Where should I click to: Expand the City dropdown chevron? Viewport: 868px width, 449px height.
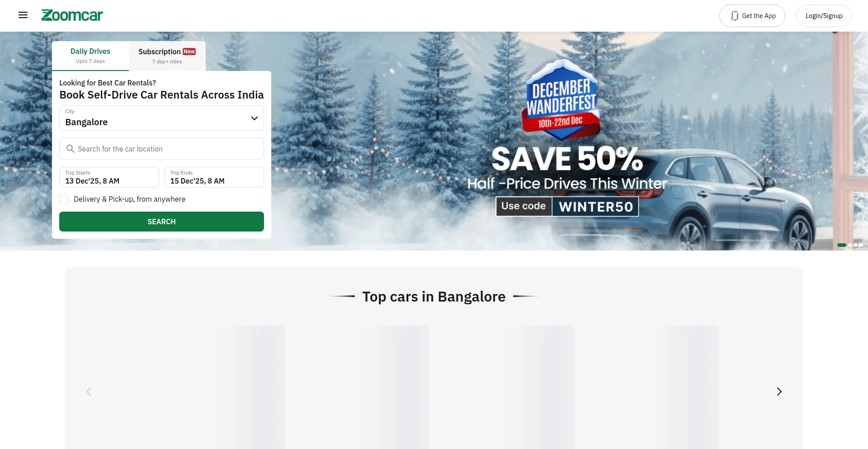click(x=255, y=118)
